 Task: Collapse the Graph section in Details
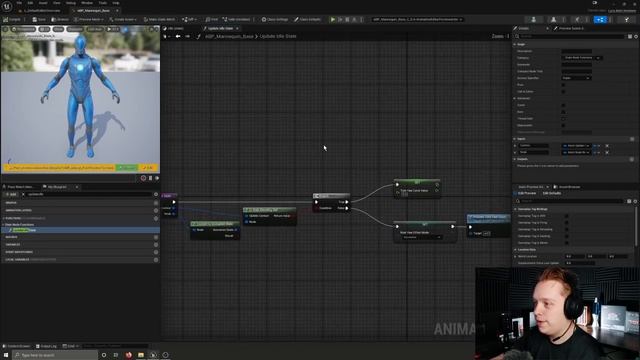pyautogui.click(x=515, y=44)
